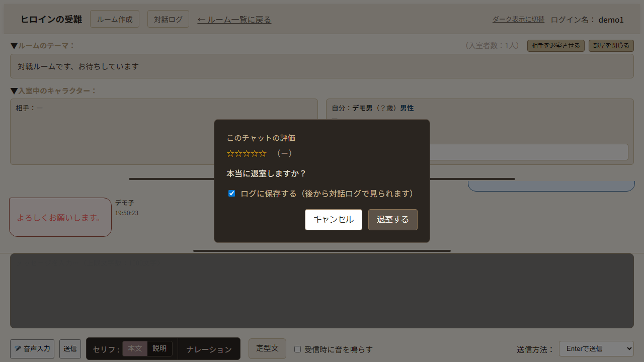The width and height of the screenshot is (644, 362).
Task: Select the third star to rate the chat
Action: (x=247, y=153)
